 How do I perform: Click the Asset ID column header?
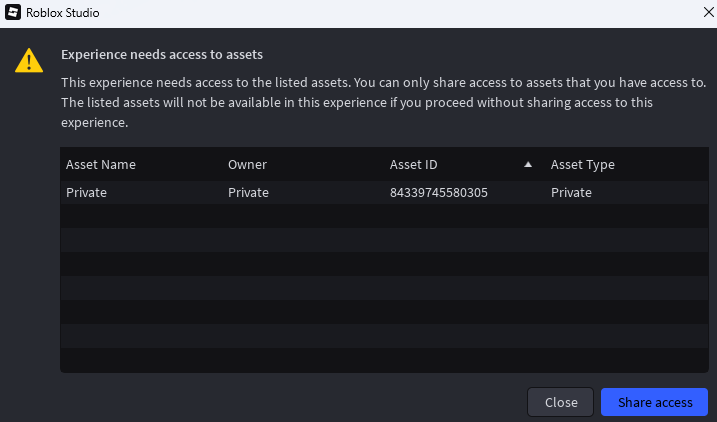(x=413, y=165)
